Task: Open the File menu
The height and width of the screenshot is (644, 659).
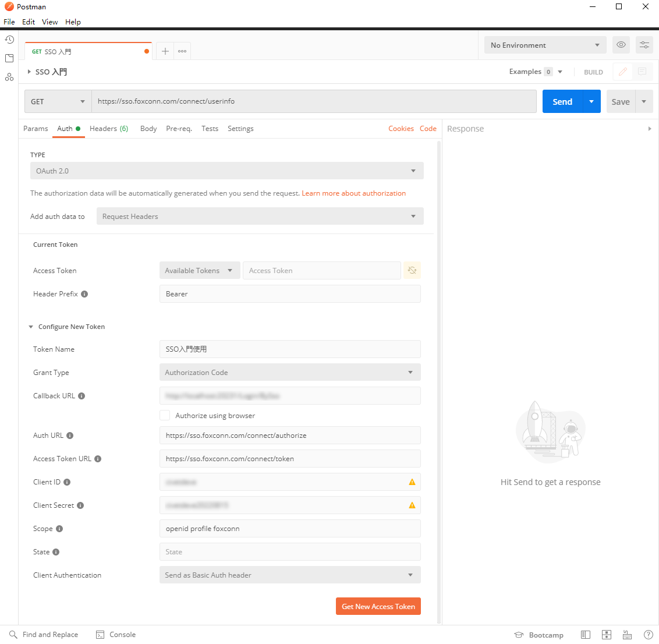Action: point(9,22)
